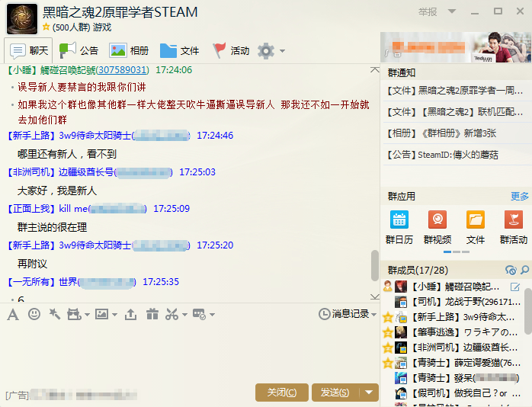Image resolution: width=532 pixels, height=407 pixels.
Task: Click the 举报 link
Action: [x=428, y=12]
